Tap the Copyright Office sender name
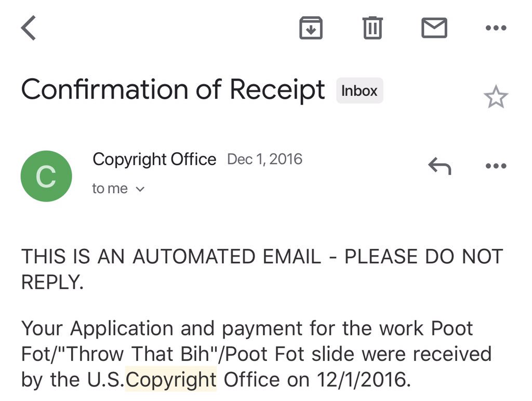This screenshot has height=401, width=532. pyautogui.click(x=154, y=159)
